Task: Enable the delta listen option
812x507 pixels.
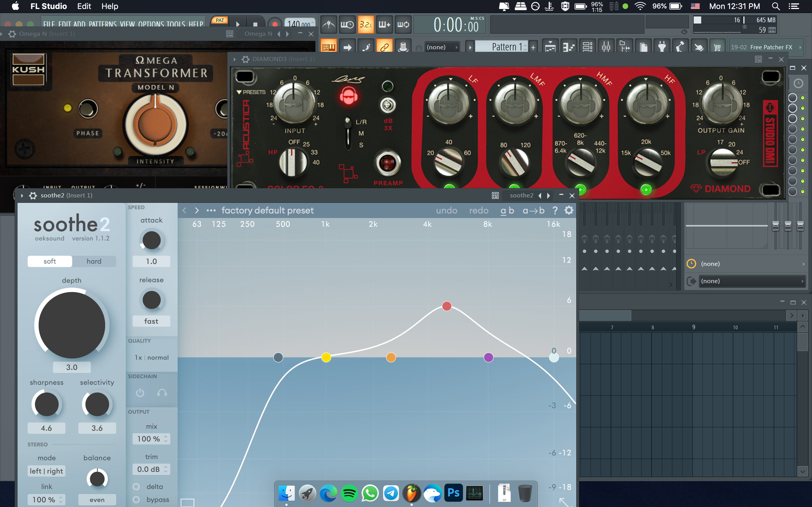Action: point(136,486)
